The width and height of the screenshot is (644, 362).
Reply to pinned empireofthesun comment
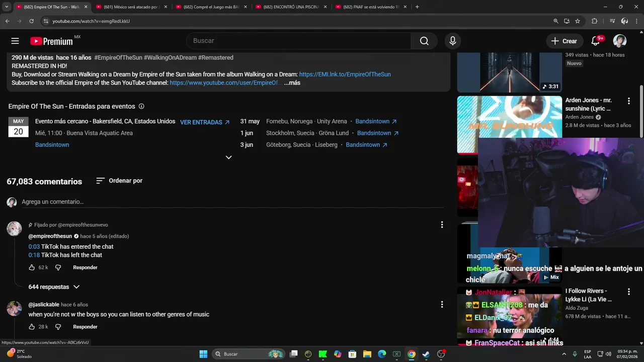point(85,267)
